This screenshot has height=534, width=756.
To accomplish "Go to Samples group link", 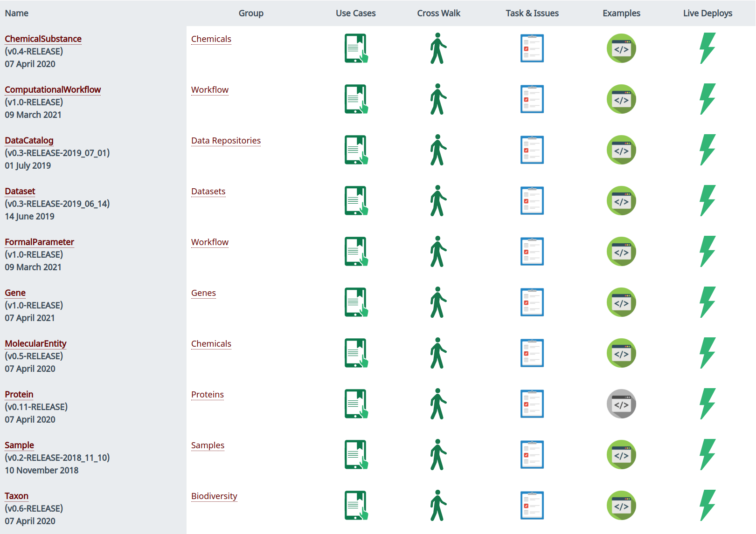I will (x=208, y=445).
